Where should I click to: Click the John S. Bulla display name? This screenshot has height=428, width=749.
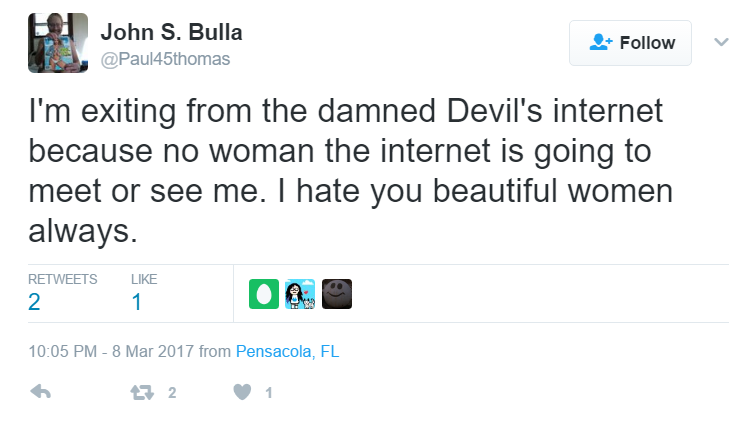[171, 32]
